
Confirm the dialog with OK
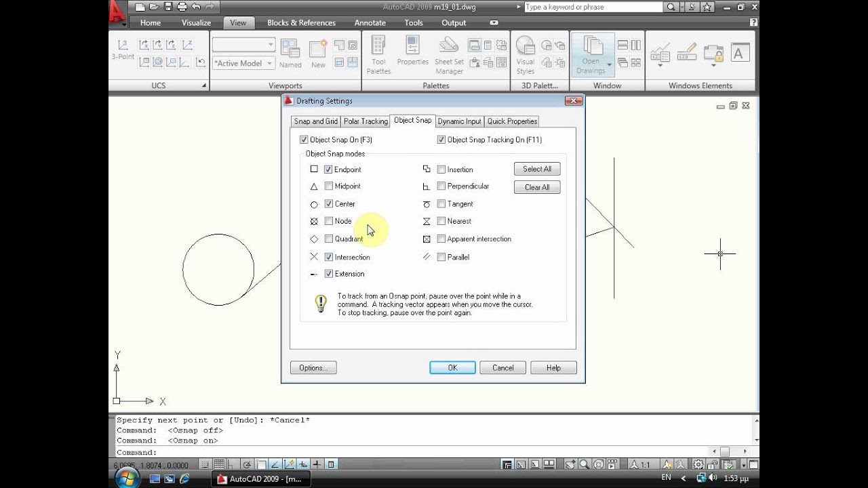pyautogui.click(x=452, y=367)
